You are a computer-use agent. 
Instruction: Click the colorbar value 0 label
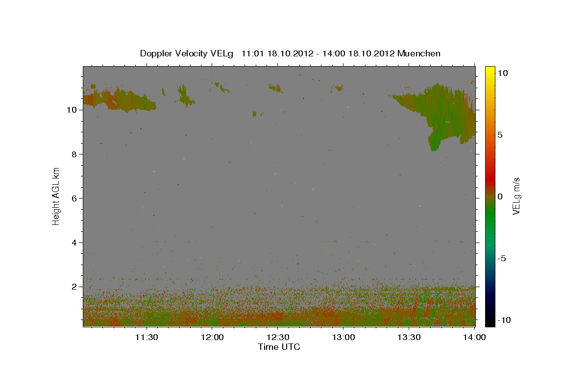pyautogui.click(x=500, y=196)
